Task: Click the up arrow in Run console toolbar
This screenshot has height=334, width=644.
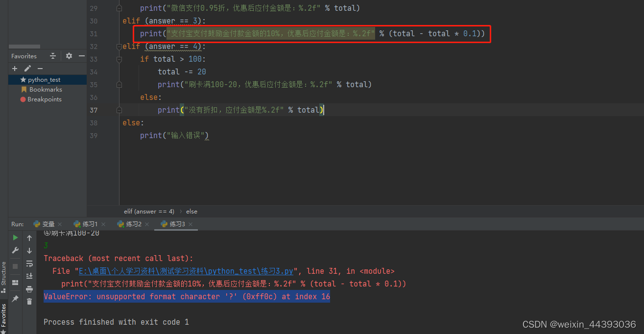Action: 29,238
